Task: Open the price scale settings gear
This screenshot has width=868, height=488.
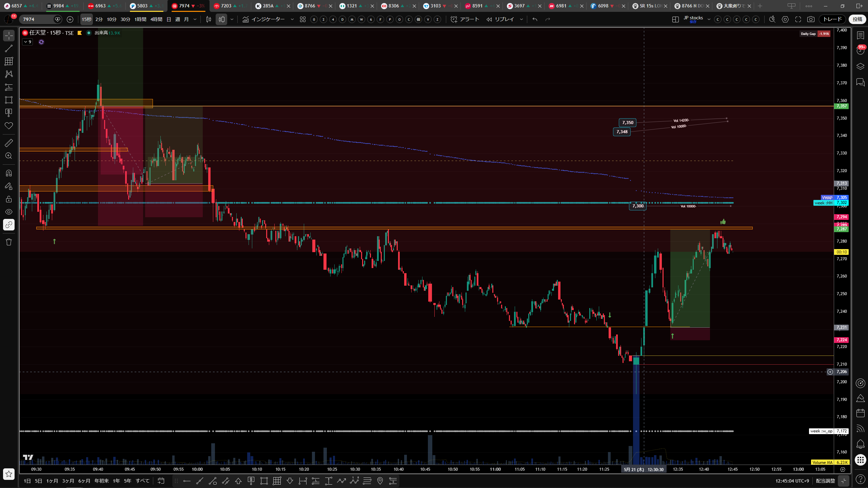Action: click(843, 469)
